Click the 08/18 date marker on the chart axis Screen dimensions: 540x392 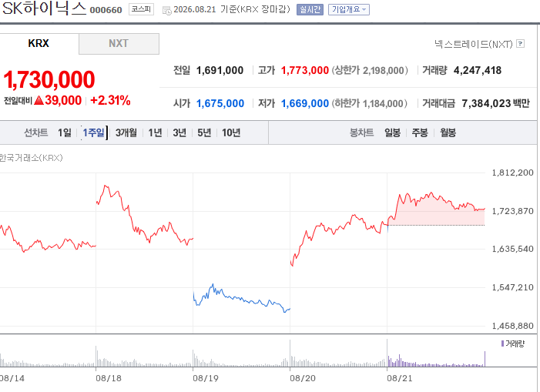109,378
